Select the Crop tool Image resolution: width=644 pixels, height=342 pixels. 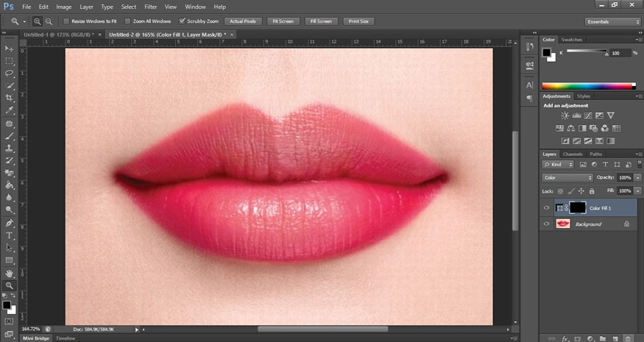pyautogui.click(x=9, y=98)
